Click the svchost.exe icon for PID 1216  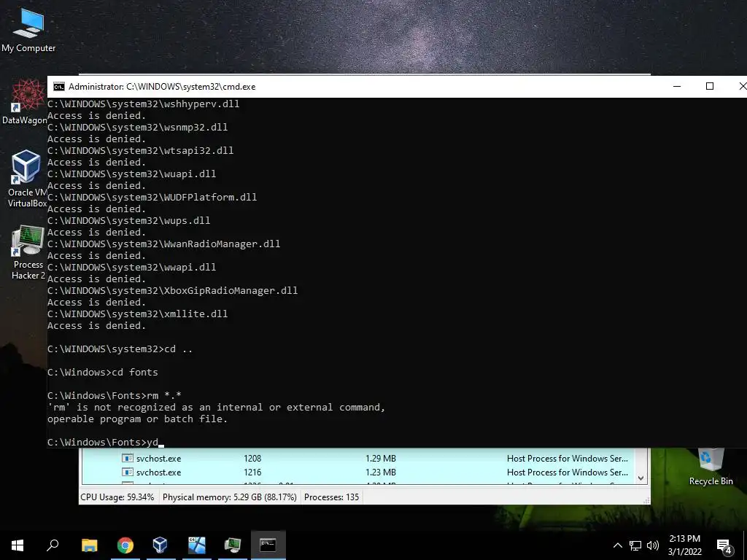tap(127, 472)
